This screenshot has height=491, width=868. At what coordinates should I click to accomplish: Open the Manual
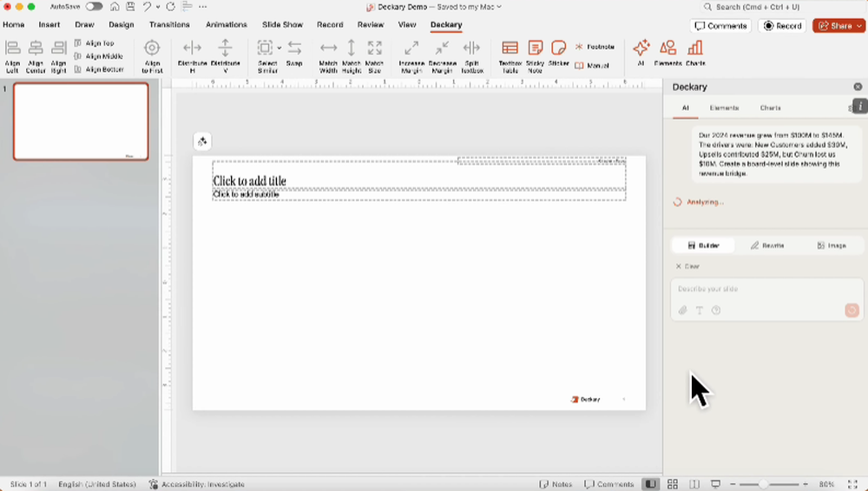[592, 65]
